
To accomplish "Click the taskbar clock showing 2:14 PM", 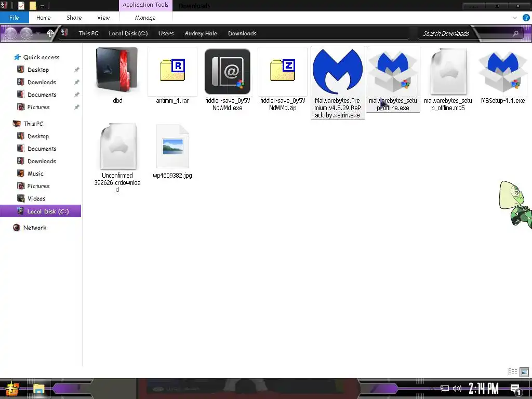I will 484,389.
